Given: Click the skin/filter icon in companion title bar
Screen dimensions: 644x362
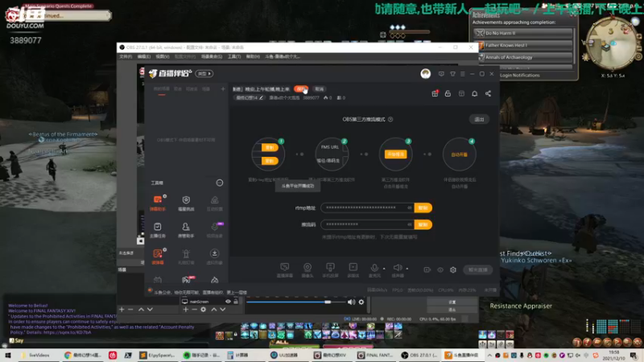Looking at the screenshot, I should (452, 74).
